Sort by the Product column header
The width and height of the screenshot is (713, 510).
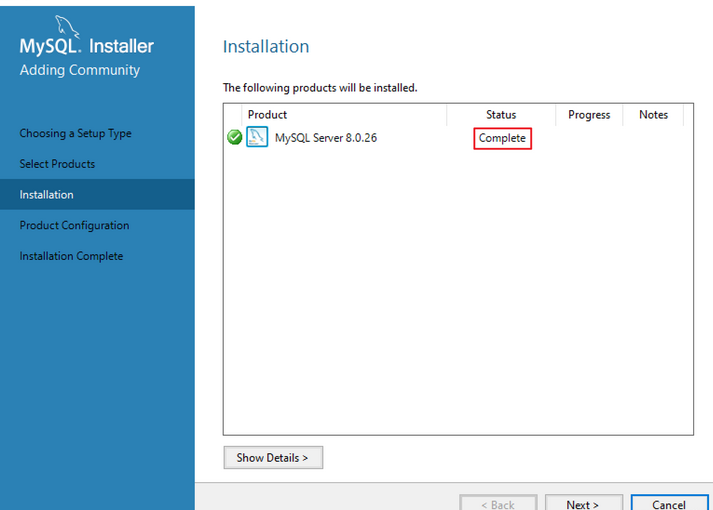click(x=344, y=115)
